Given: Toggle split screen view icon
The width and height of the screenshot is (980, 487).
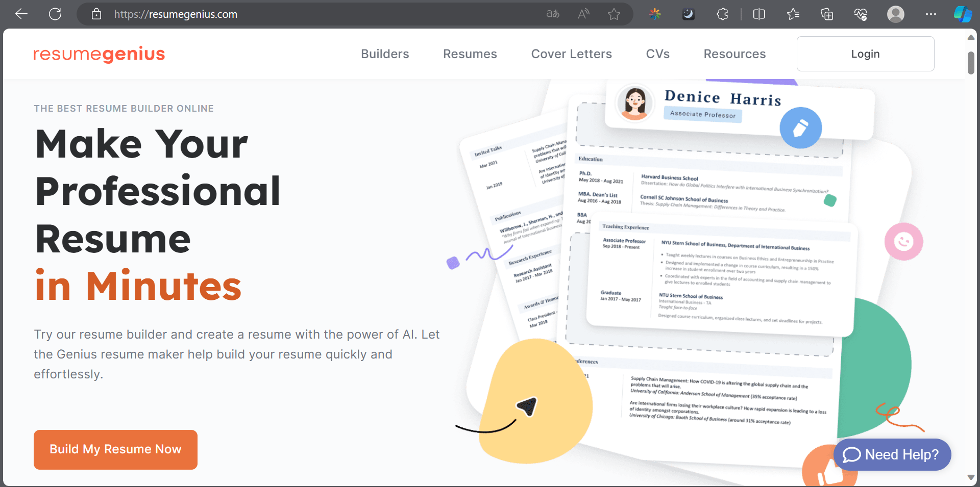Looking at the screenshot, I should coord(759,14).
